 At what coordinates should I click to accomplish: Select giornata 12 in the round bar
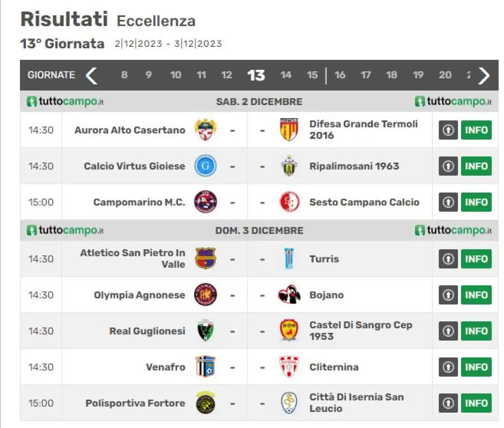(226, 75)
